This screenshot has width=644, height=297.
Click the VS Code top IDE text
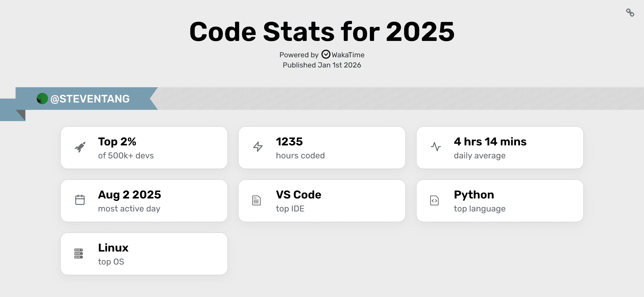[x=299, y=195]
